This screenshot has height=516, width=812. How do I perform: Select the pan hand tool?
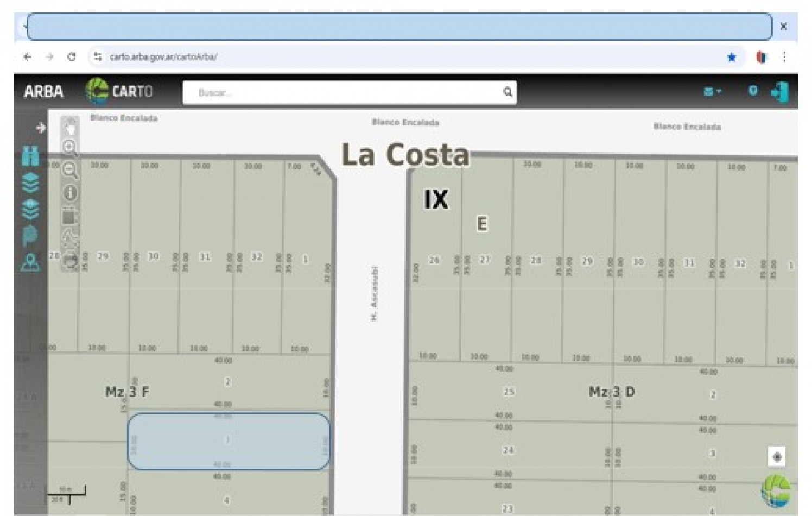coord(70,128)
